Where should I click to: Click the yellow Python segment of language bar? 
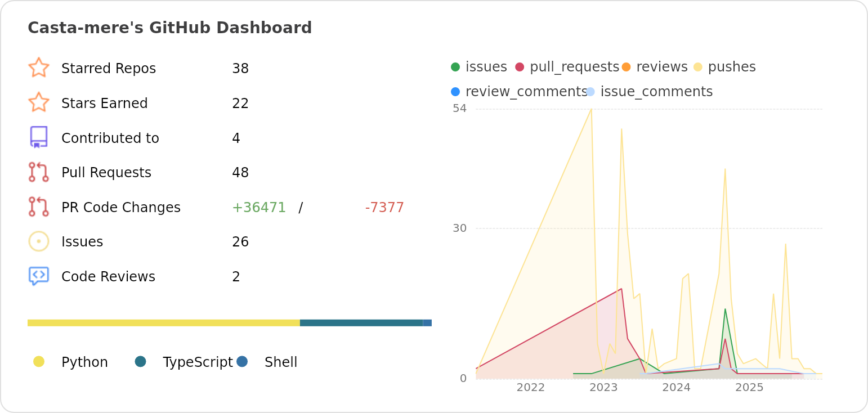coord(163,323)
